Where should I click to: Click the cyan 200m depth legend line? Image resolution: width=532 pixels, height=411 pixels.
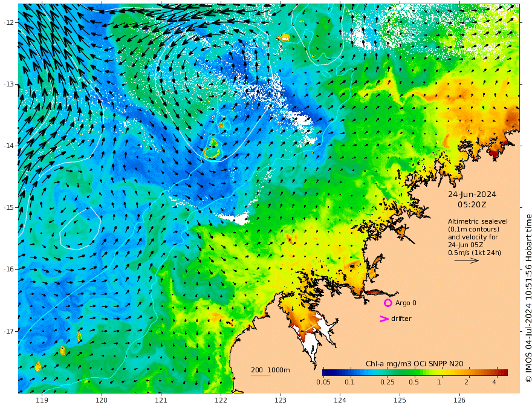pos(260,375)
